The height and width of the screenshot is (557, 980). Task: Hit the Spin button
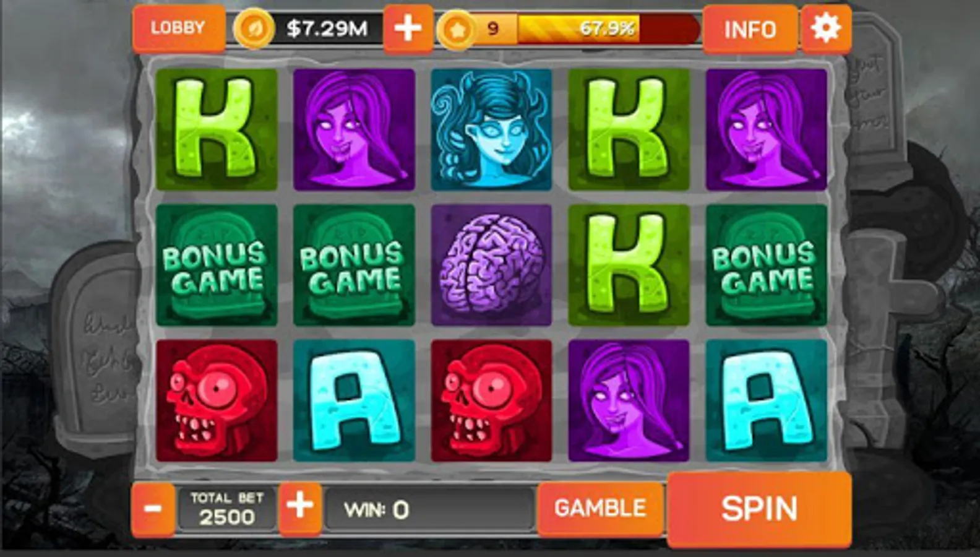759,509
